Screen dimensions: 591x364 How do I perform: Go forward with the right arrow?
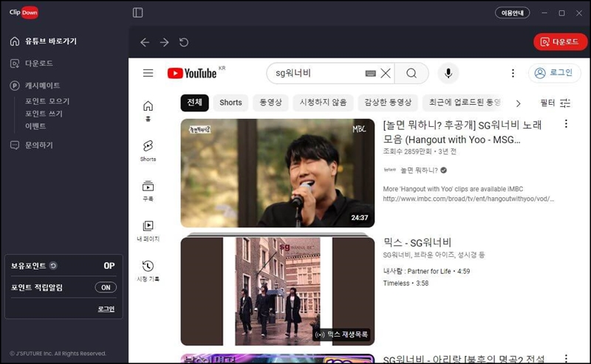point(164,42)
